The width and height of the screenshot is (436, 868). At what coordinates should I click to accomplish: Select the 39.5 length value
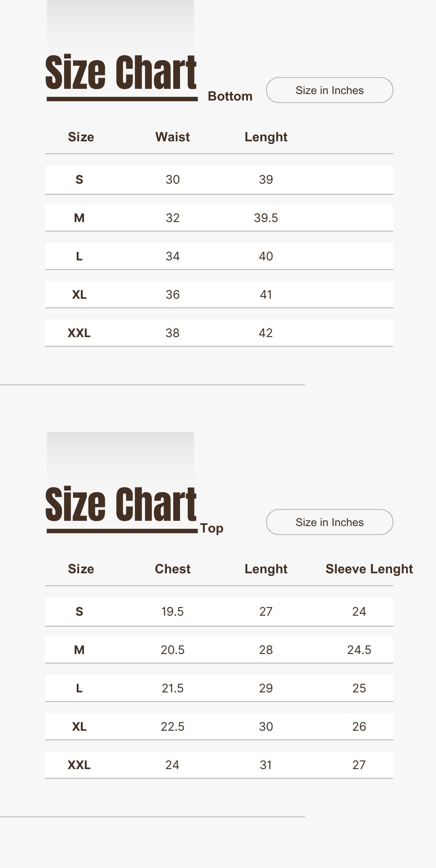[266, 218]
